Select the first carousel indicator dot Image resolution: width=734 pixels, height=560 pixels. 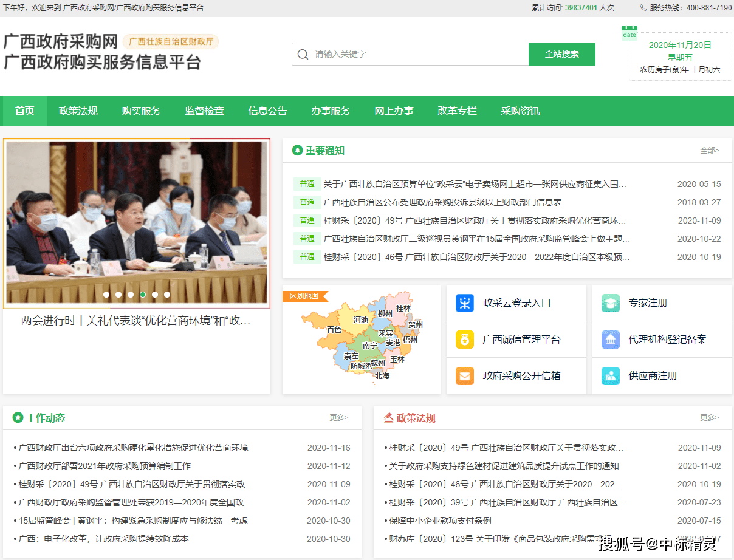(106, 295)
